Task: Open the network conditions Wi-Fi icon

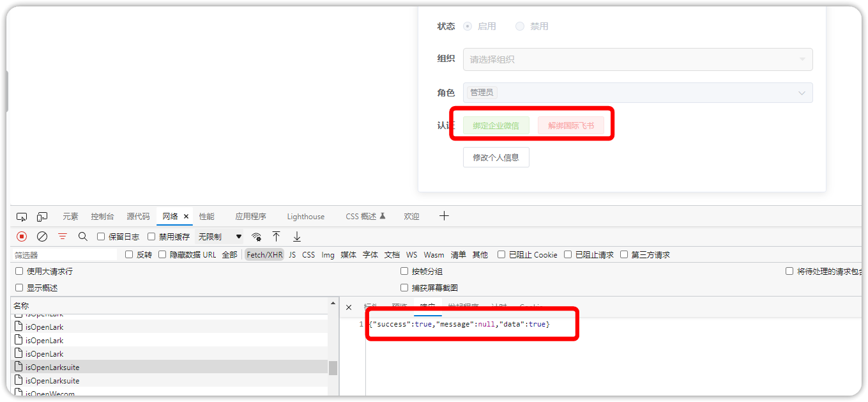Action: pos(256,236)
